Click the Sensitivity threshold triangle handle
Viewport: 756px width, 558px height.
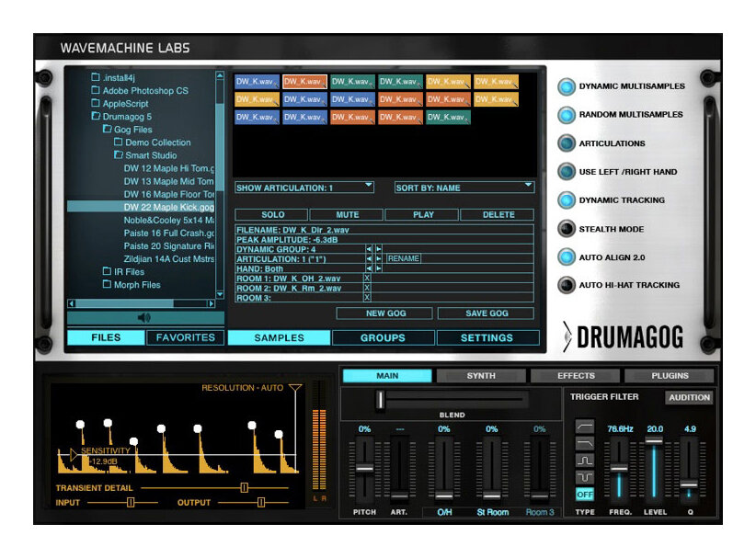tap(74, 454)
